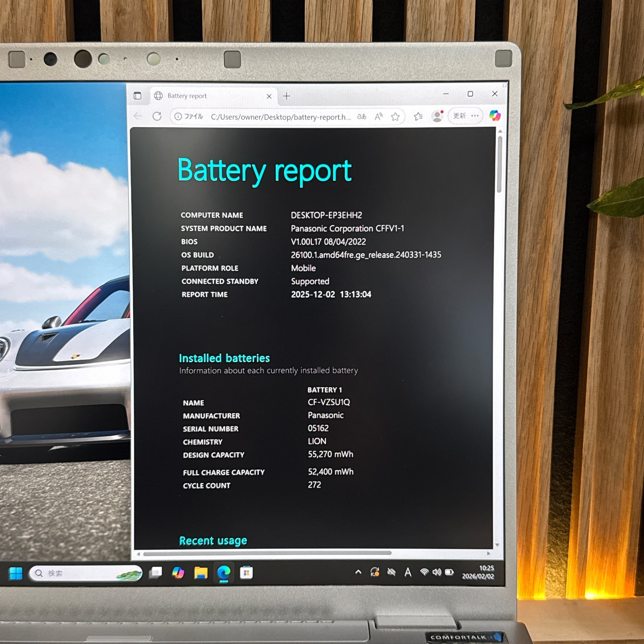Open the favorites list icon
This screenshot has width=644, height=644.
coord(418,116)
